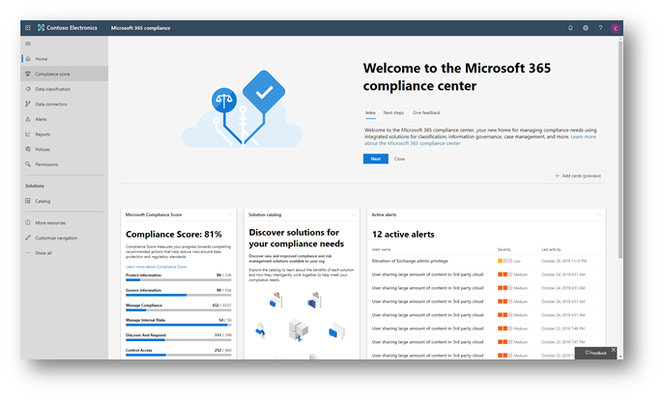Viewport: 664px width, 400px height.
Task: Open the help question mark icon
Action: coord(600,28)
